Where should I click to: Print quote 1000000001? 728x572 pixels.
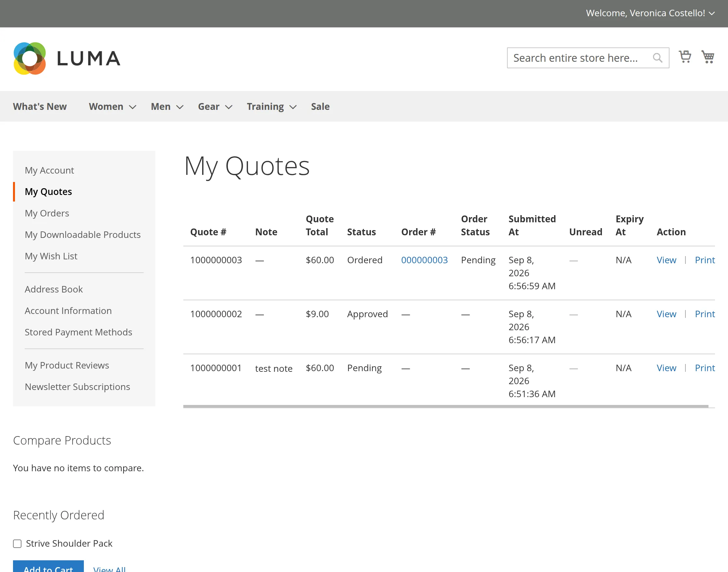click(705, 368)
